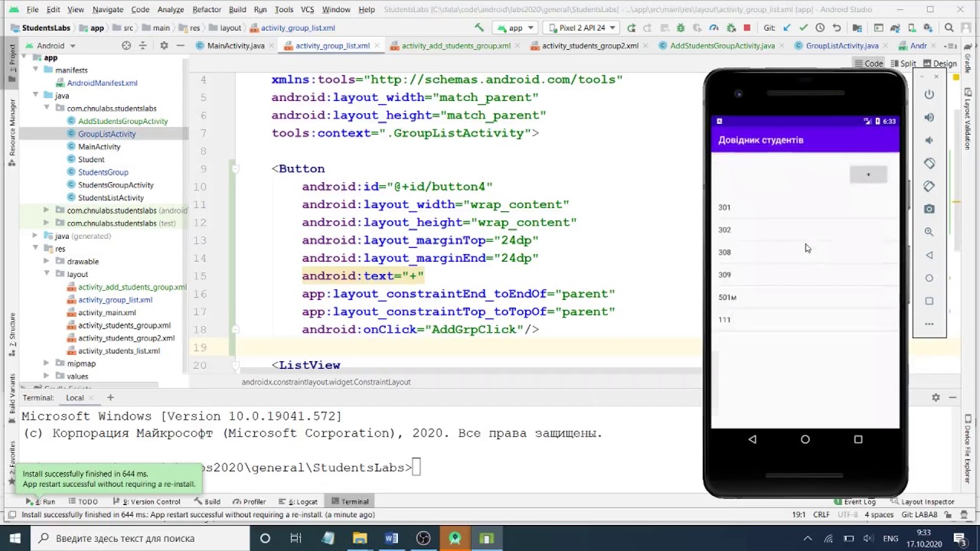Open the VCS menu
Screen dimensions: 980x551
click(x=307, y=9)
